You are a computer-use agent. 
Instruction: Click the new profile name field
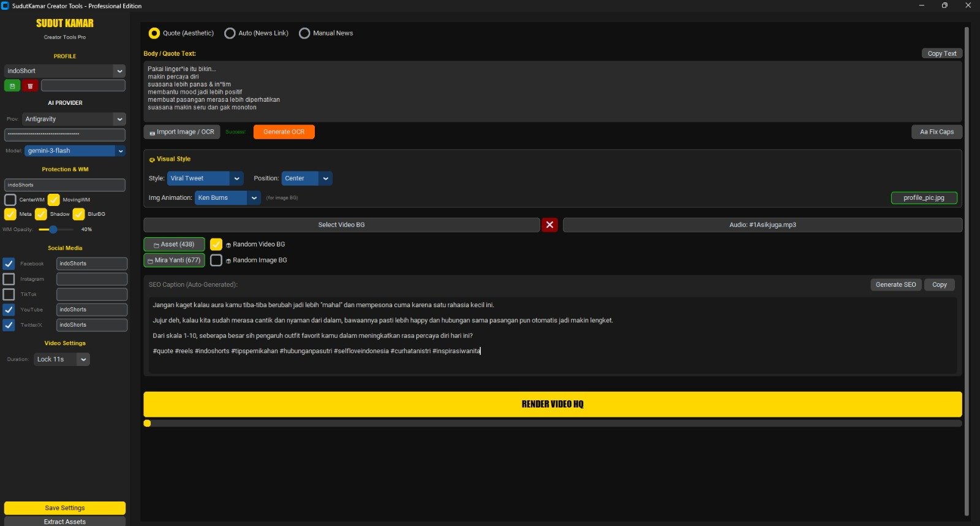tap(83, 86)
